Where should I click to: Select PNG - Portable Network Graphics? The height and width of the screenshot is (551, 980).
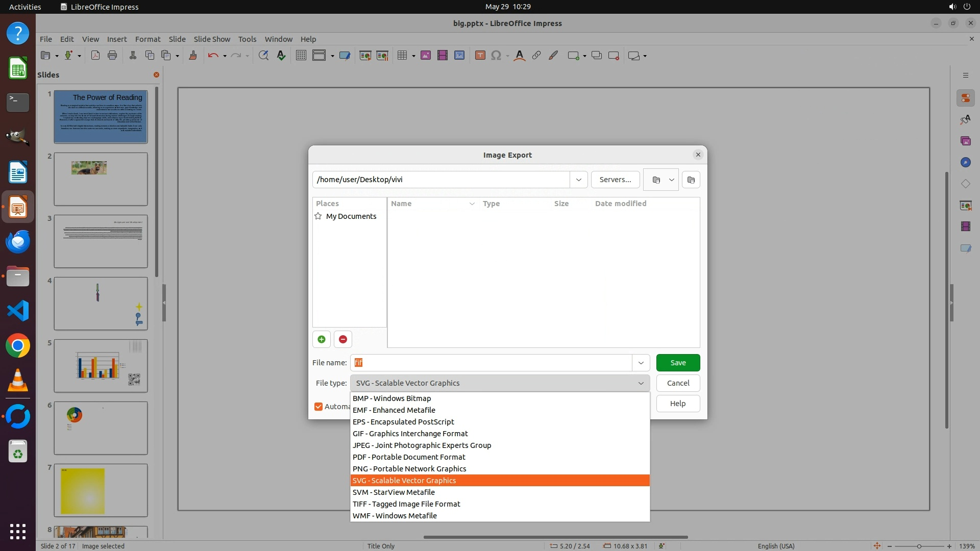[x=409, y=469]
